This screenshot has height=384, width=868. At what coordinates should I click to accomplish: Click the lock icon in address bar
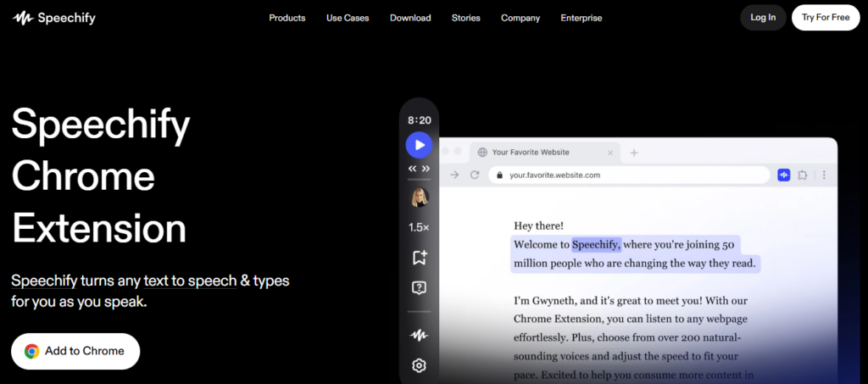[500, 175]
